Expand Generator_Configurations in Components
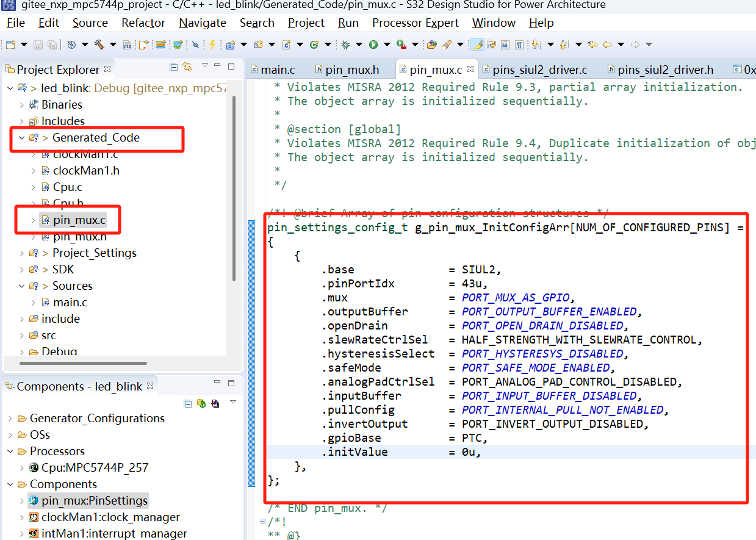The height and width of the screenshot is (540, 756). point(10,419)
